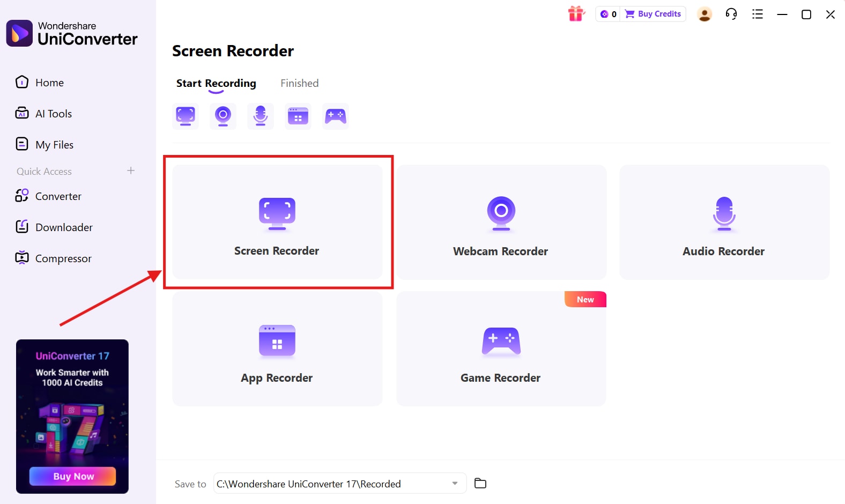Open Converter in Quick Access
This screenshot has height=504, width=845.
tap(48, 196)
